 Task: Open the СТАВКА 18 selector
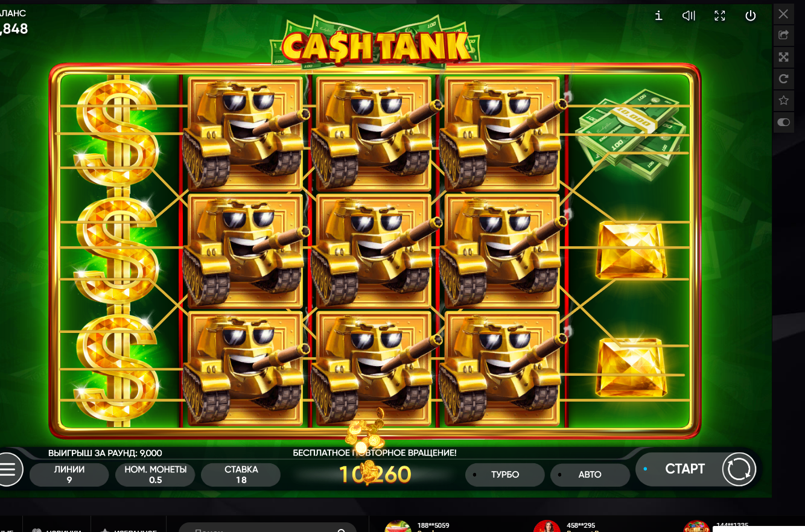[x=241, y=475]
